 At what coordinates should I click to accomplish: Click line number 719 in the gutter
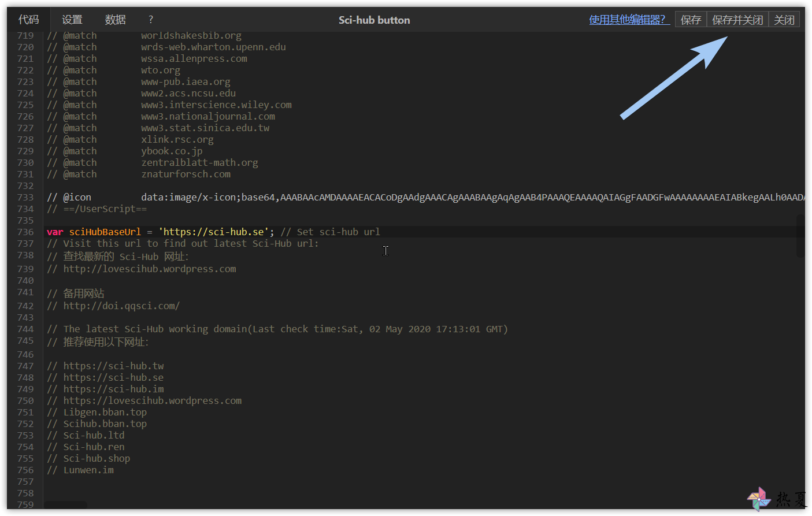point(25,35)
